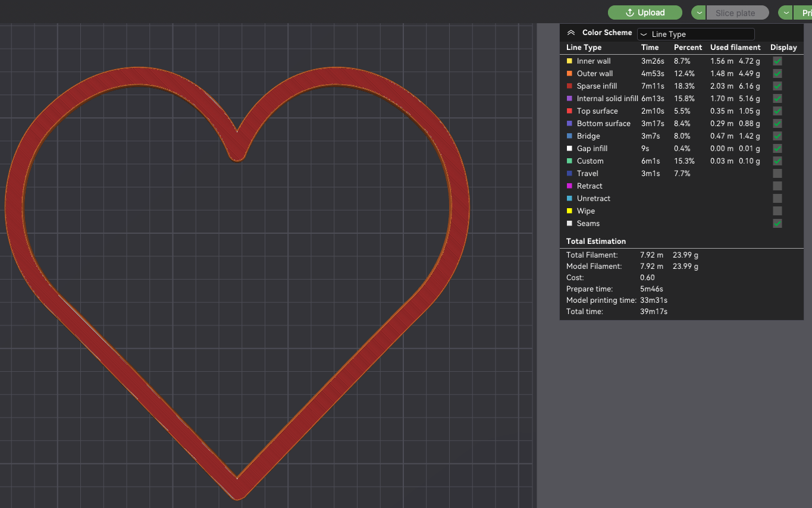
Task: Select the Sparse infill row label
Action: (597, 86)
